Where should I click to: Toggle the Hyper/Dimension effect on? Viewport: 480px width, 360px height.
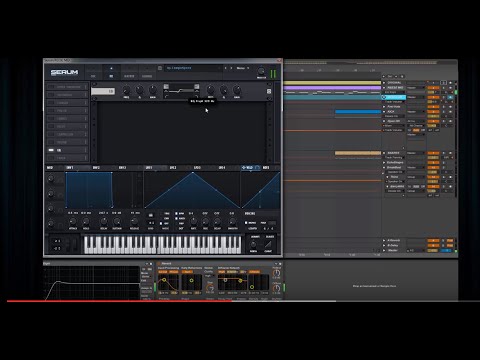[x=51, y=87]
